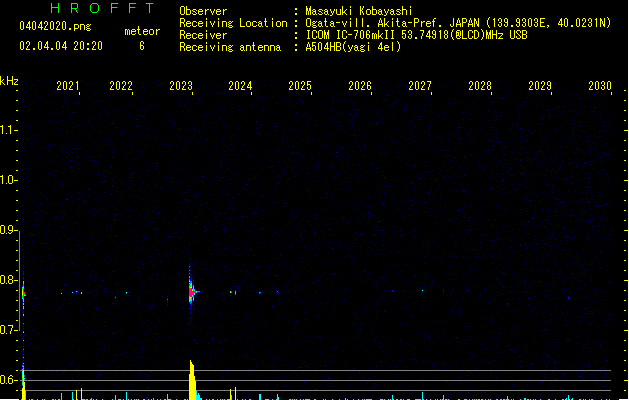
Task: Click the A504HB(yagi 4el) antenna text
Action: (x=353, y=47)
